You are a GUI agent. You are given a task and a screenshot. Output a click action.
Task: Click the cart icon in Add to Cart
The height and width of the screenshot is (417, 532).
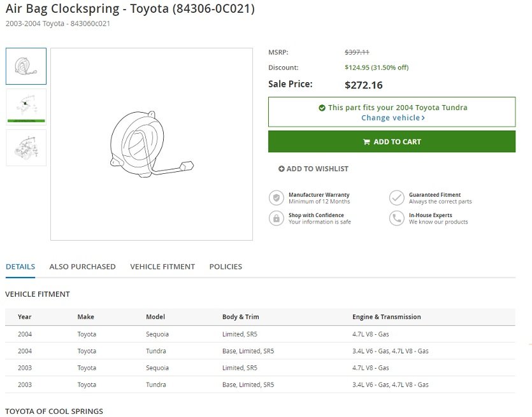click(366, 142)
